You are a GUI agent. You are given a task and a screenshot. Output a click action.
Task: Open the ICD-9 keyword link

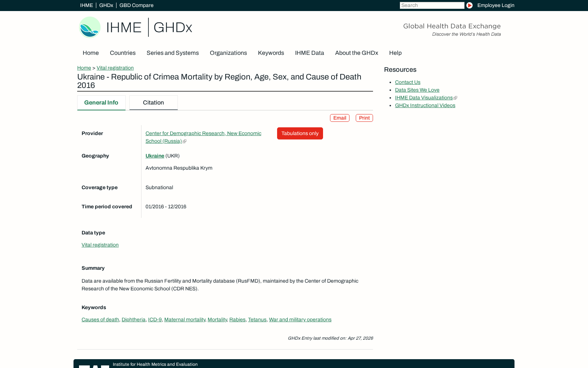coord(155,319)
